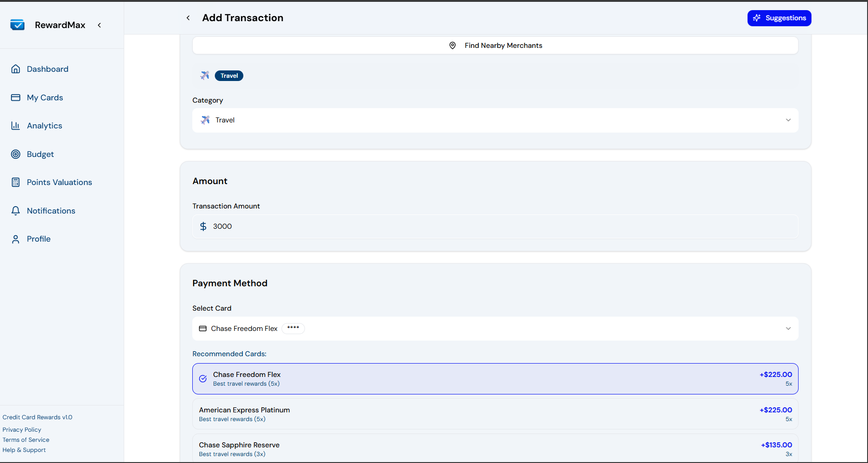Image resolution: width=868 pixels, height=463 pixels.
Task: Click the Notifications bell icon
Action: click(16, 211)
